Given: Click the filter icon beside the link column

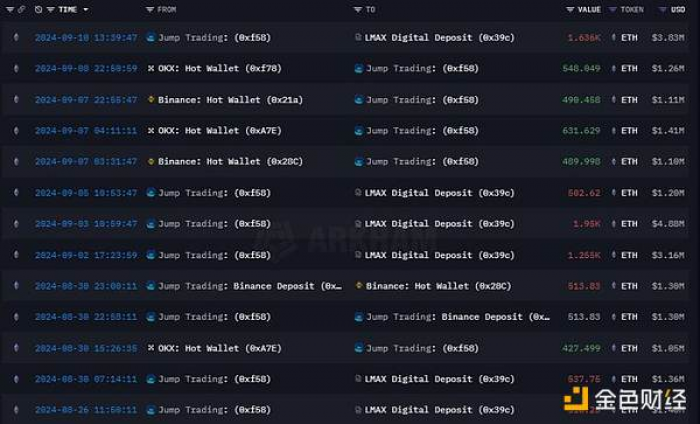Looking at the screenshot, I should point(10,9).
